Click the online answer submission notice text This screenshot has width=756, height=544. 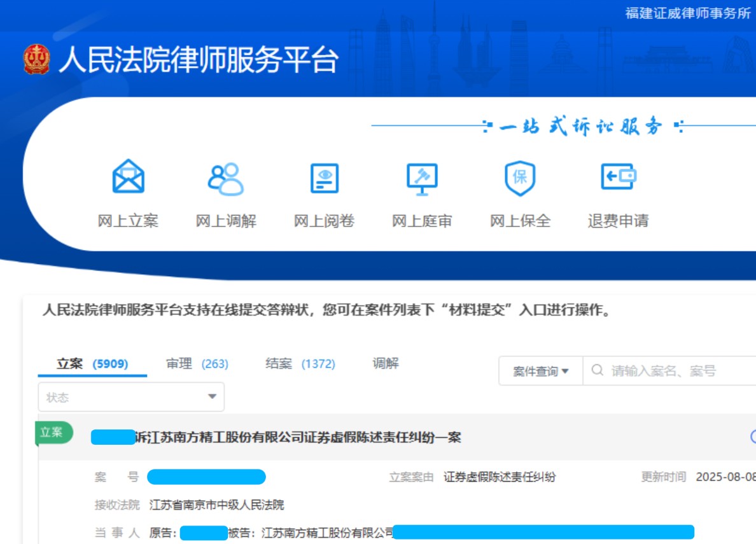coord(326,310)
